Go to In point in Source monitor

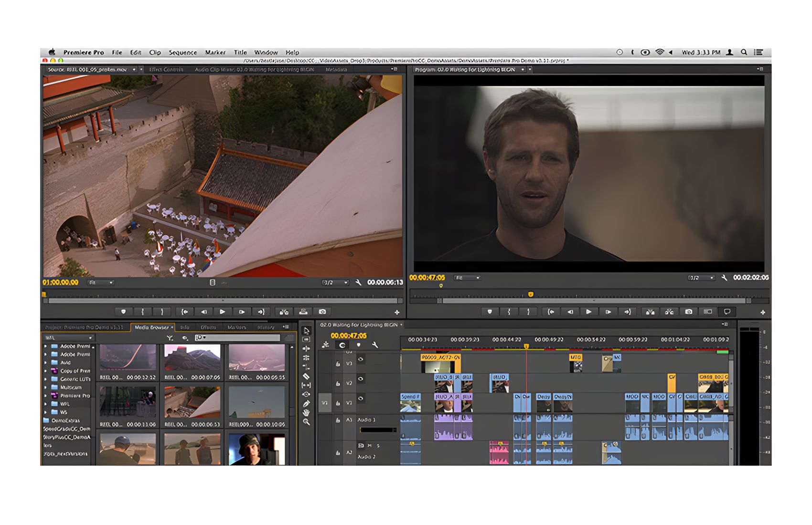click(184, 312)
